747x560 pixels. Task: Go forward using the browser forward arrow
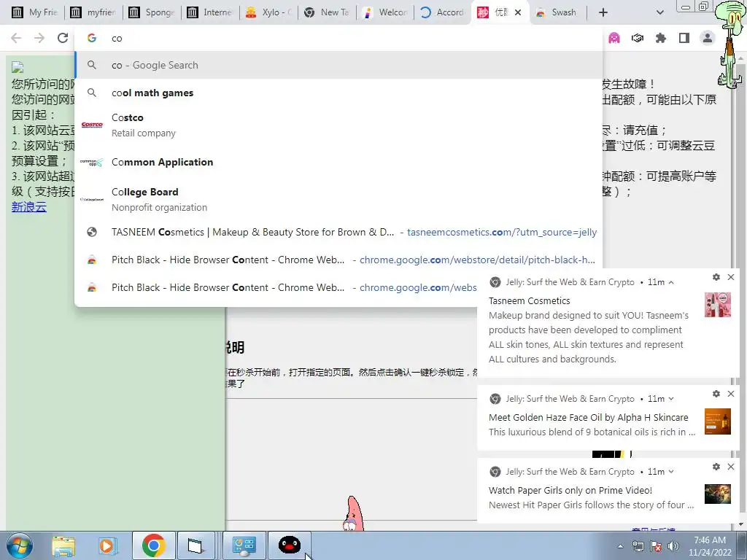pyautogui.click(x=39, y=38)
